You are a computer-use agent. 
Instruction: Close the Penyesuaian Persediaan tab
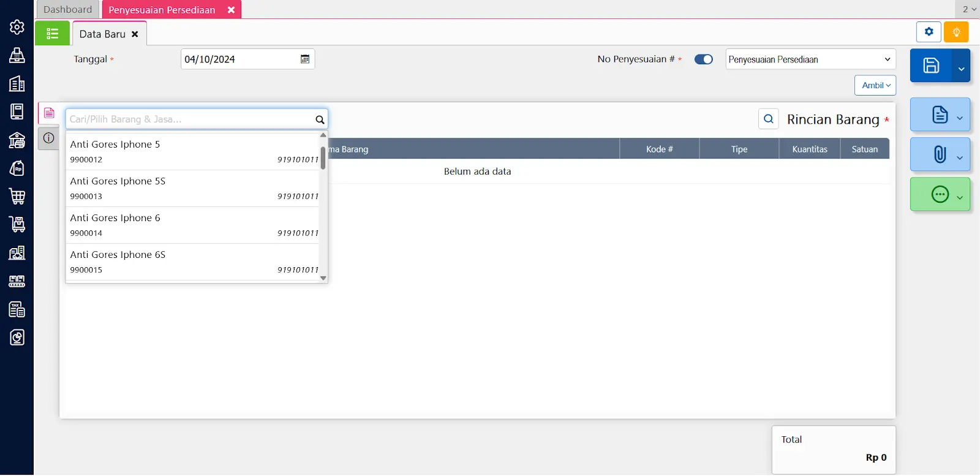click(x=231, y=10)
